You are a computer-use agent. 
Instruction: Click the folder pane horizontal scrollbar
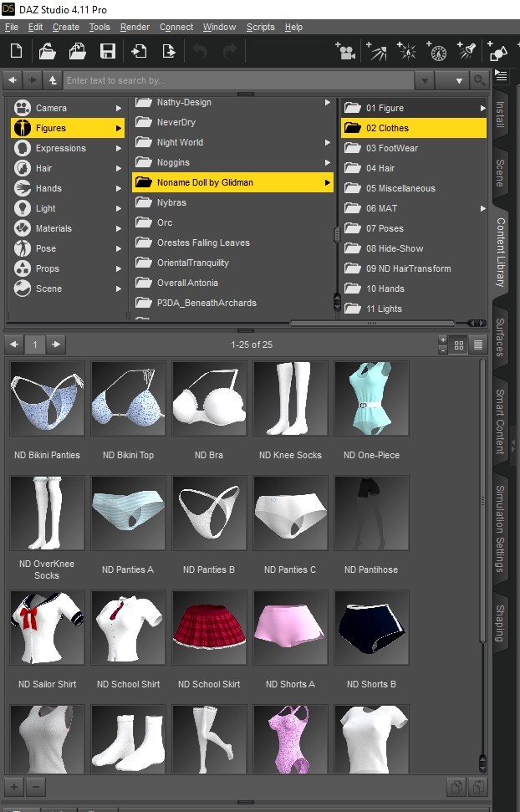(372, 323)
